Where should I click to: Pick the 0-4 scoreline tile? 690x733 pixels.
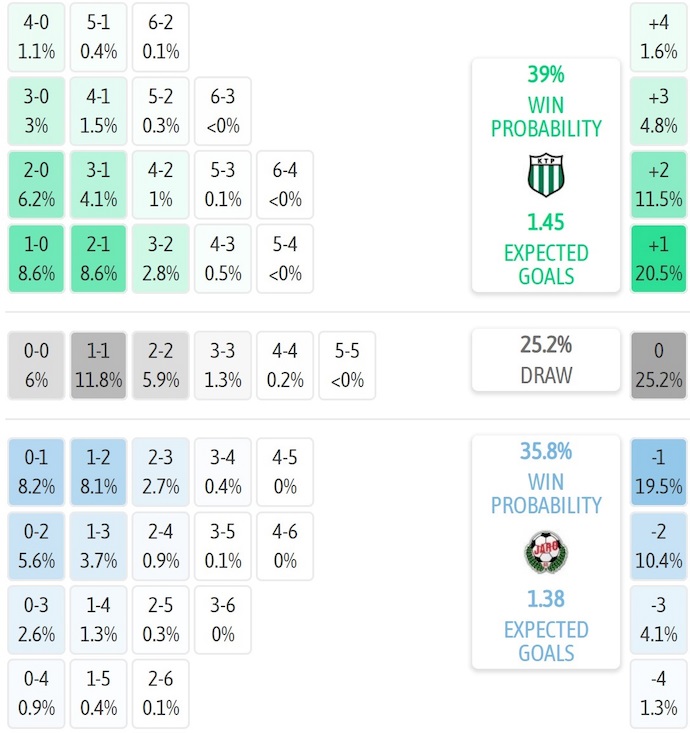[36, 694]
